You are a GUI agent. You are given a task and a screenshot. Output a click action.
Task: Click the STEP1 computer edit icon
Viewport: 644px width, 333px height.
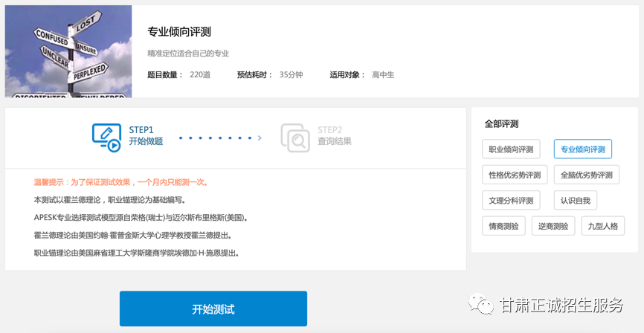106,137
